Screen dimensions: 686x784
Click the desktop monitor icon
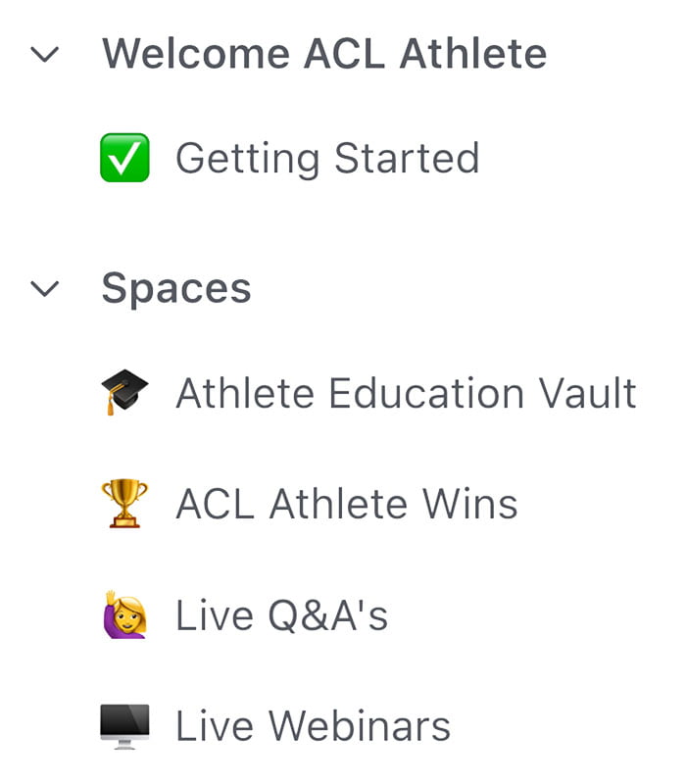tap(124, 726)
